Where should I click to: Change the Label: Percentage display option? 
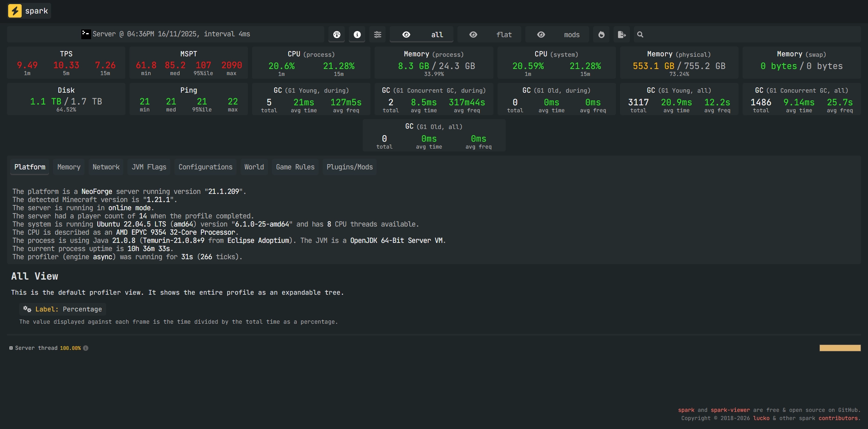pos(62,309)
